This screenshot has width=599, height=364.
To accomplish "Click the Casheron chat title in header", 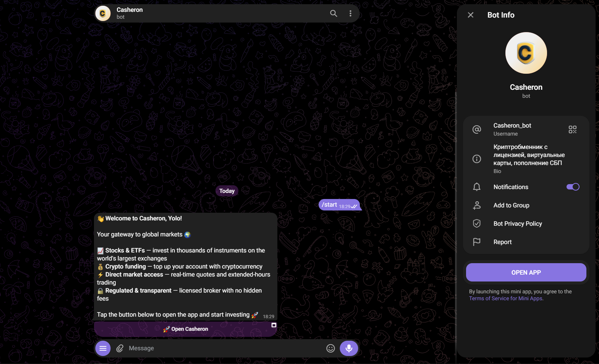I will click(130, 10).
